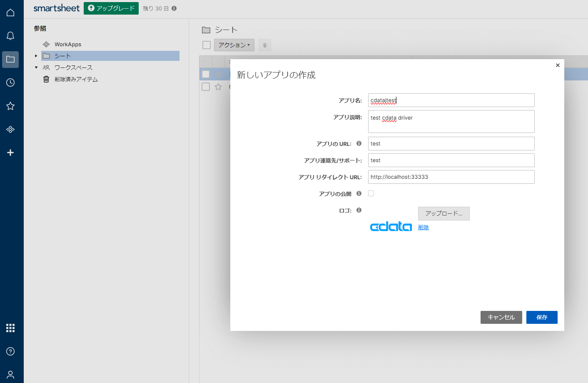Click the trial days remaining info icon

(174, 8)
